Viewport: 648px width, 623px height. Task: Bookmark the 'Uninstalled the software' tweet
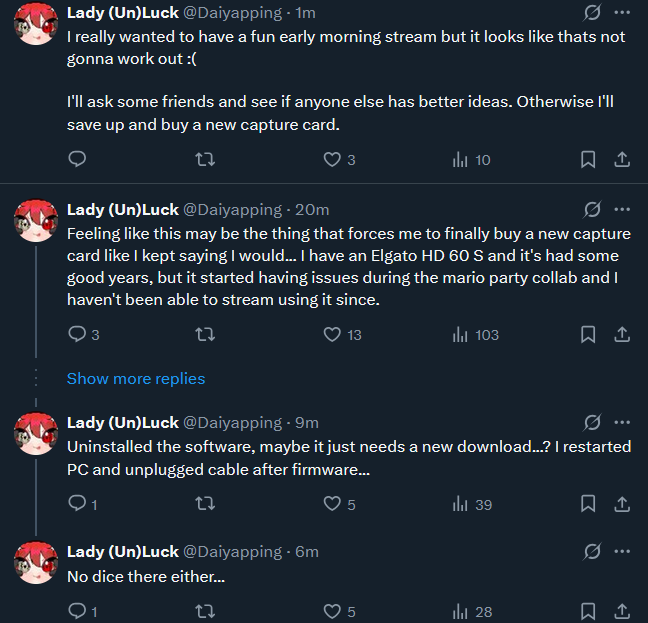[x=589, y=505]
